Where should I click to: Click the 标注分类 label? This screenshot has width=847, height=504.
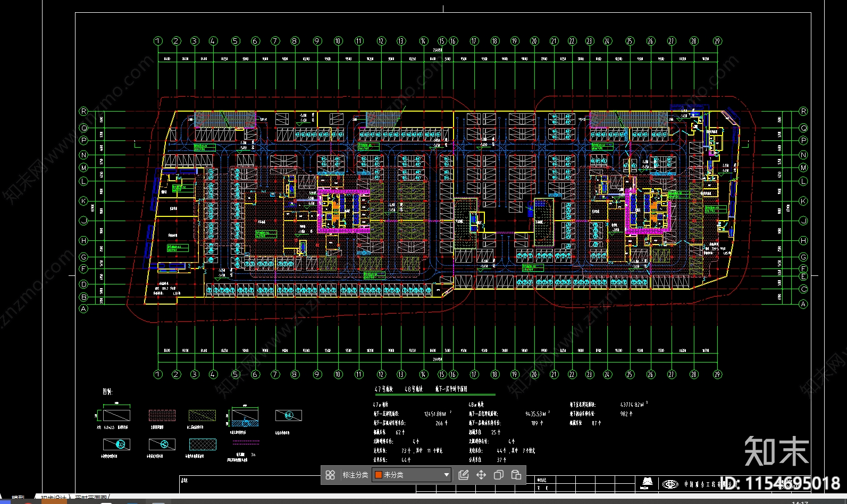pyautogui.click(x=355, y=475)
